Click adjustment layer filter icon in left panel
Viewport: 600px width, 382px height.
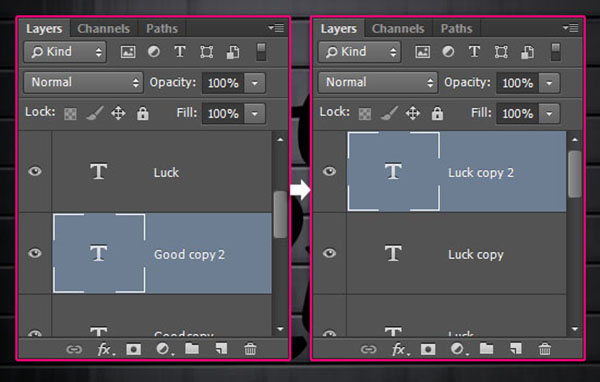pyautogui.click(x=154, y=52)
